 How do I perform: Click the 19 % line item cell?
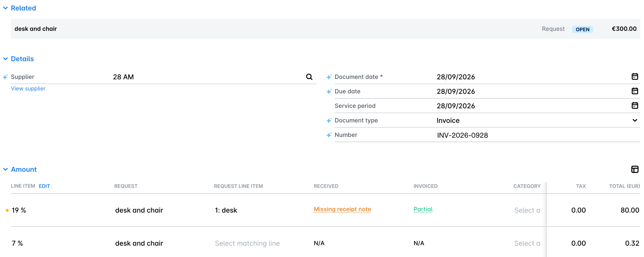point(19,210)
